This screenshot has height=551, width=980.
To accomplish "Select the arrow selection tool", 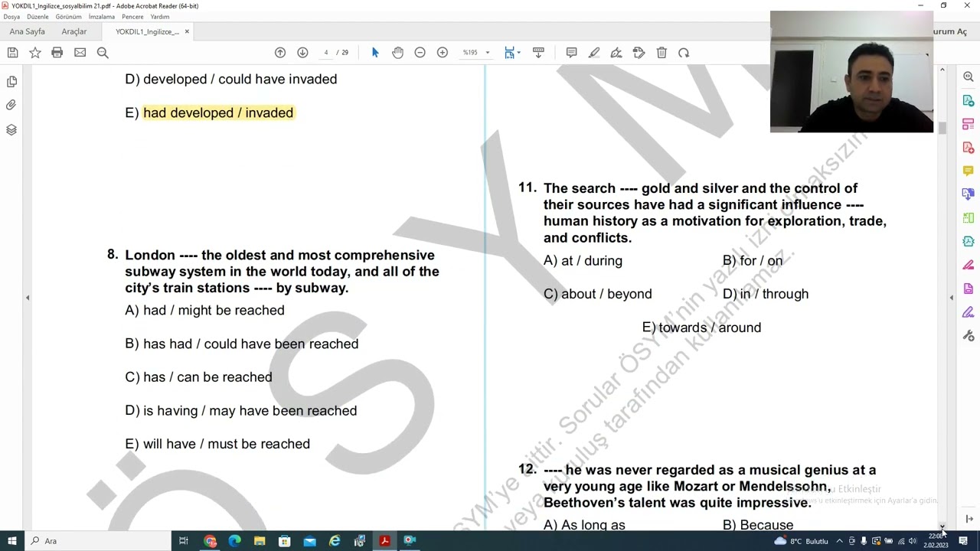I will (375, 53).
